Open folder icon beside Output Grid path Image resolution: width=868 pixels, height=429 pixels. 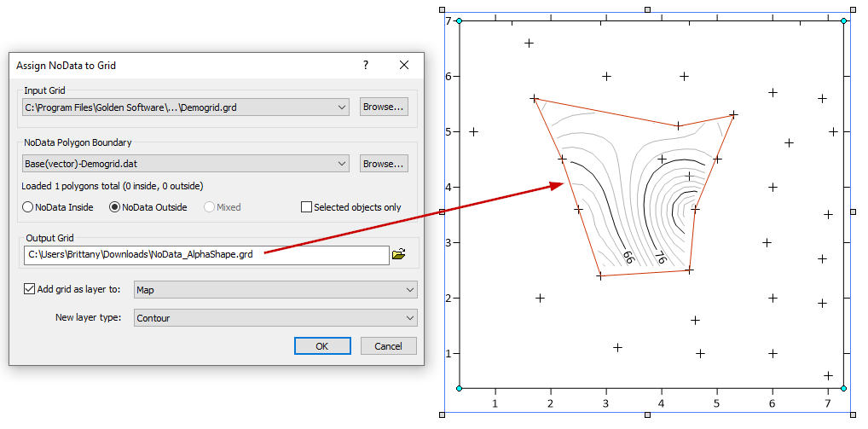(x=398, y=255)
